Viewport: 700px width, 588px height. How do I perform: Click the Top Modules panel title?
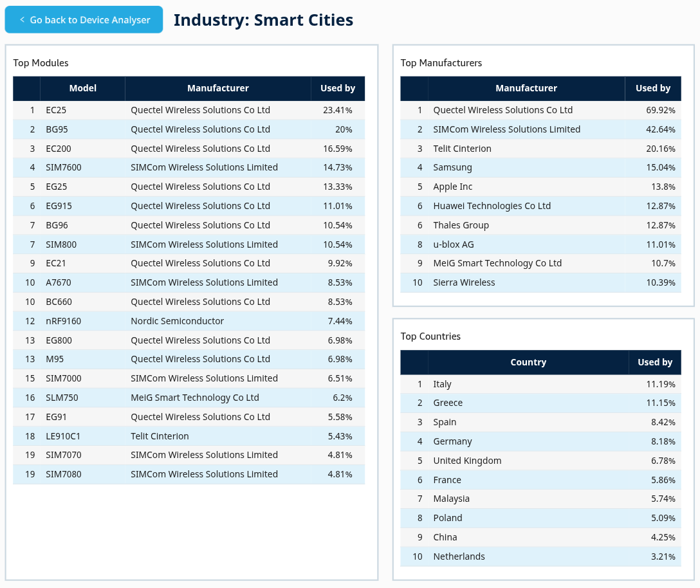click(x=41, y=63)
